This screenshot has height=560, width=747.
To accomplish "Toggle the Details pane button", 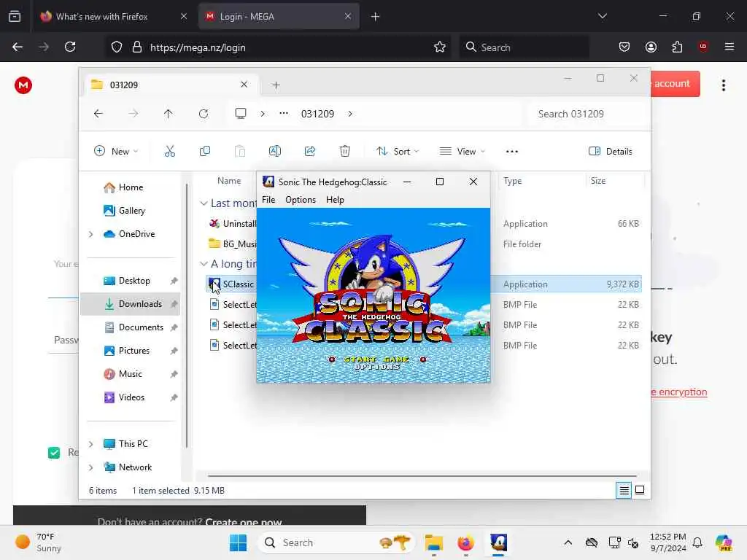I will pyautogui.click(x=611, y=152).
